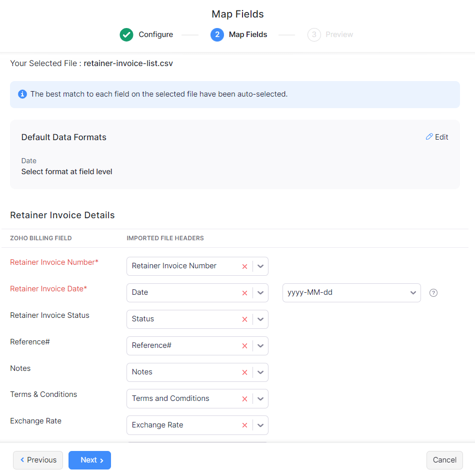Clear the Exchange Rate mapping via the red X
The image size is (475, 476).
pyautogui.click(x=244, y=425)
